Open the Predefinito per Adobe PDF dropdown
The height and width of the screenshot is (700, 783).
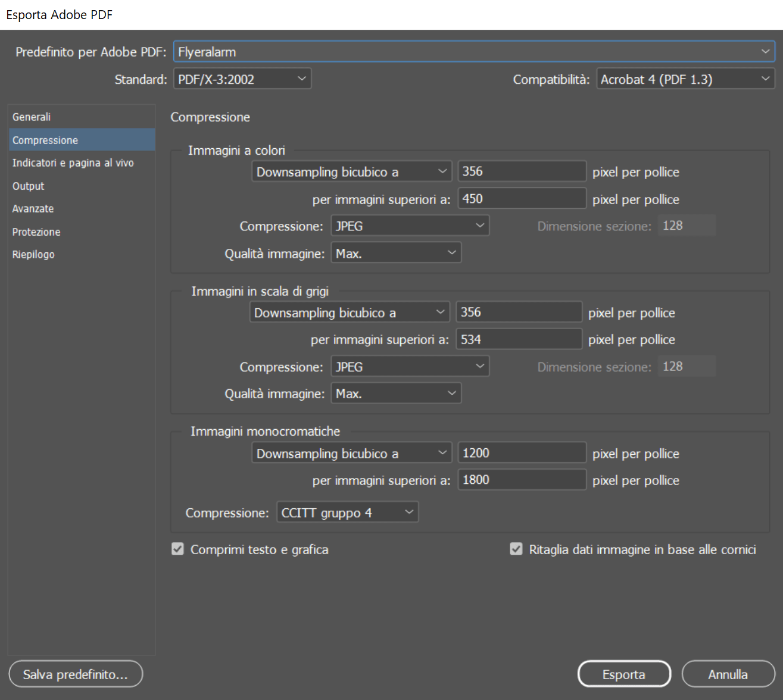click(x=473, y=52)
